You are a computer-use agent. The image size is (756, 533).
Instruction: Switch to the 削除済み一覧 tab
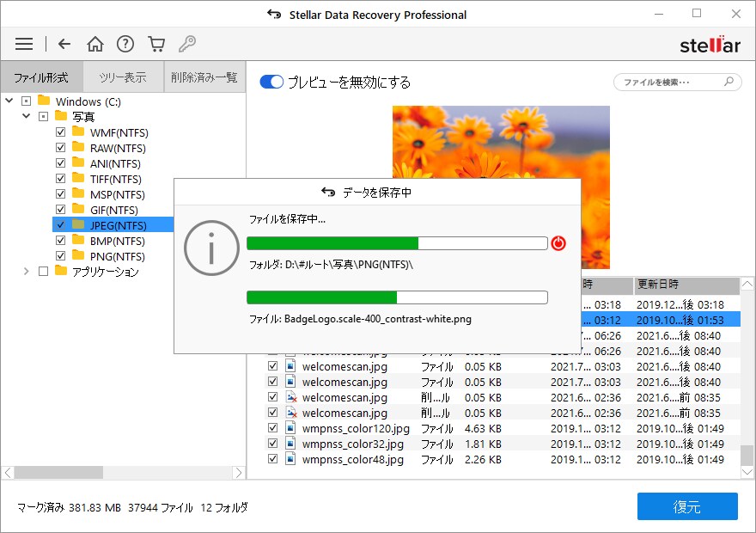204,77
